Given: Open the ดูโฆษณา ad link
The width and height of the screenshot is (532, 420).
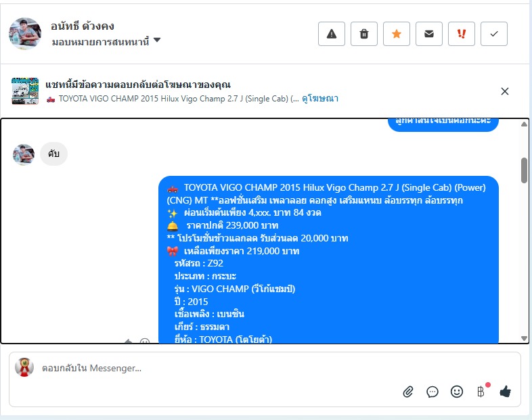Looking at the screenshot, I should tap(320, 99).
